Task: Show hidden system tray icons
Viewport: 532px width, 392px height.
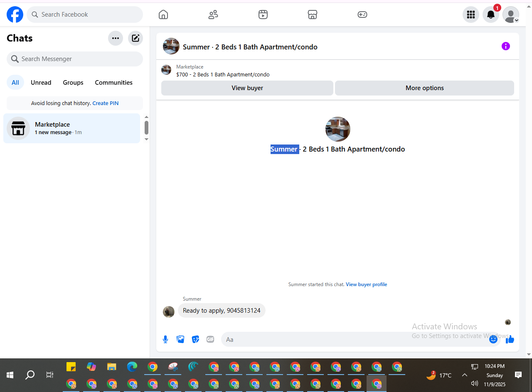Action: [x=465, y=375]
